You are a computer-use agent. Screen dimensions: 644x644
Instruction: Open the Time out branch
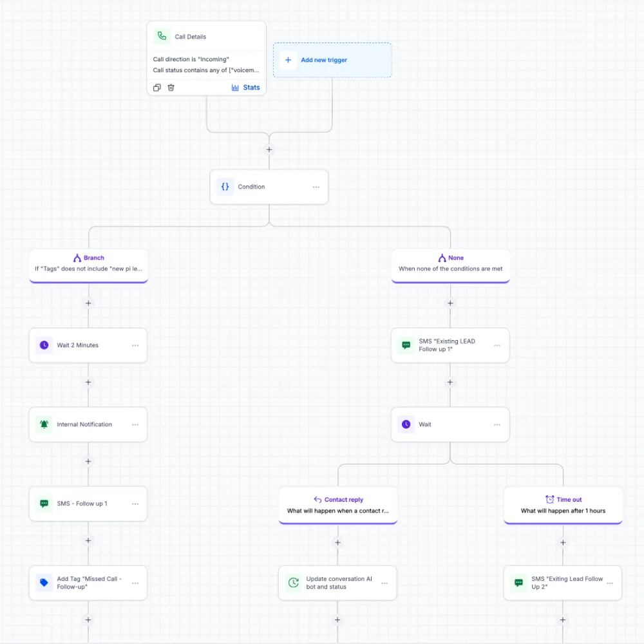(563, 505)
